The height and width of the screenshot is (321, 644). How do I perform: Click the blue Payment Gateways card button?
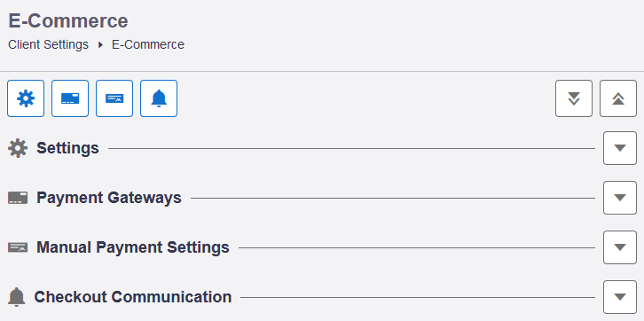(x=70, y=98)
